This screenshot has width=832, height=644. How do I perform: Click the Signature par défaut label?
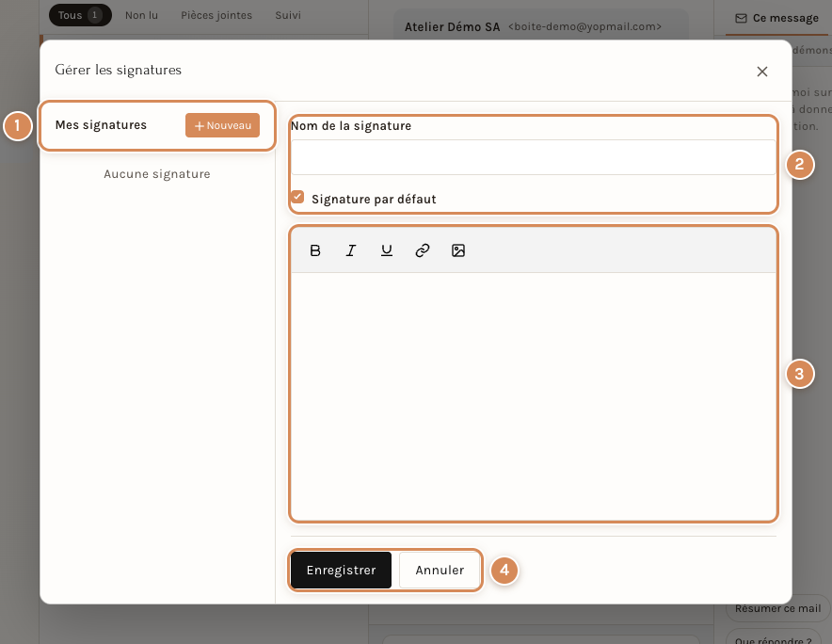click(x=374, y=199)
